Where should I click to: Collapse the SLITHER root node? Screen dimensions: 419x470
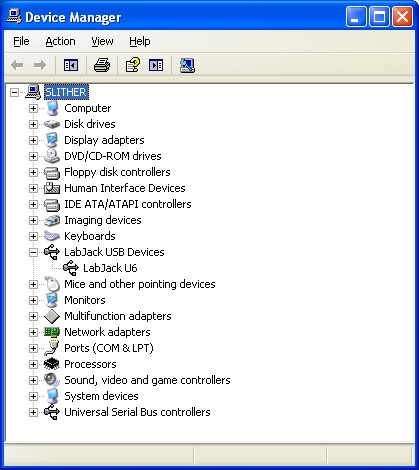[x=14, y=92]
